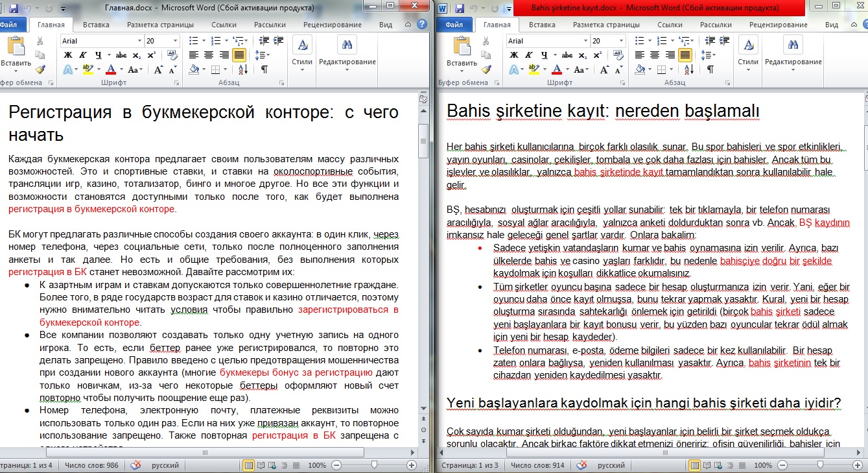Viewport: 868px width, 473px height.
Task: Open Arial font dropdown in Bahis şirketine kayıt window
Action: tap(585, 41)
